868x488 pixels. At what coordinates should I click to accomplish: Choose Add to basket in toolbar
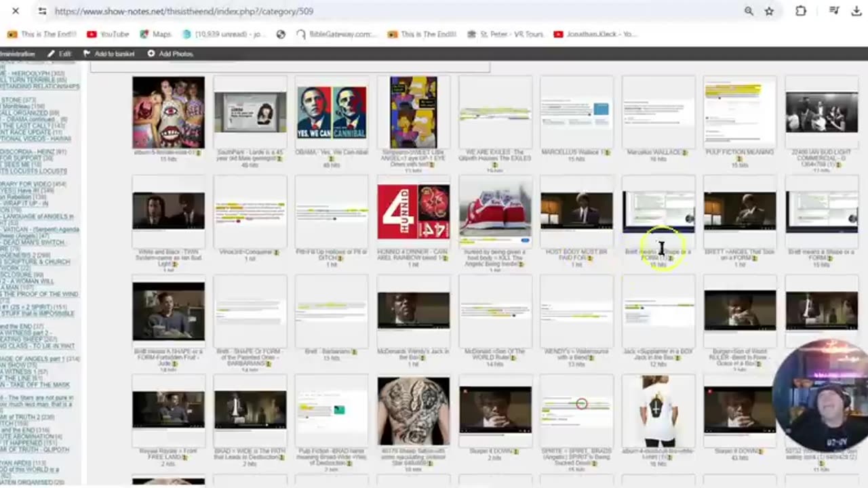pyautogui.click(x=108, y=54)
